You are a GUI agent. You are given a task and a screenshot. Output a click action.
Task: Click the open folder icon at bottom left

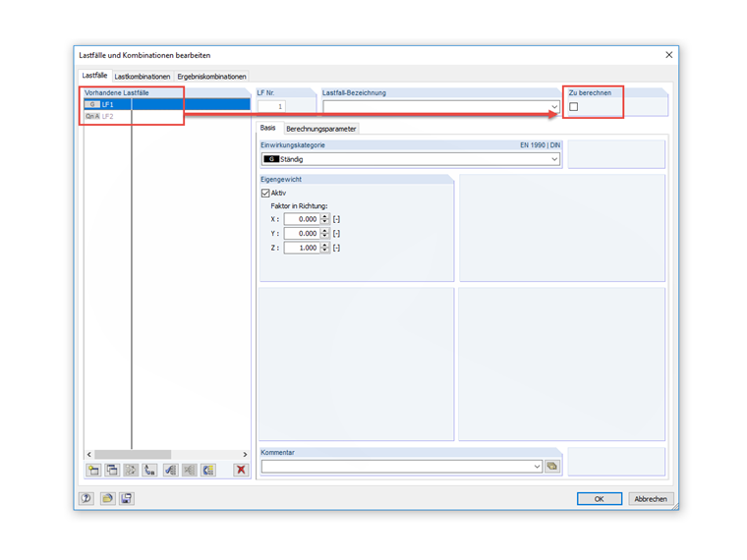pyautogui.click(x=107, y=498)
